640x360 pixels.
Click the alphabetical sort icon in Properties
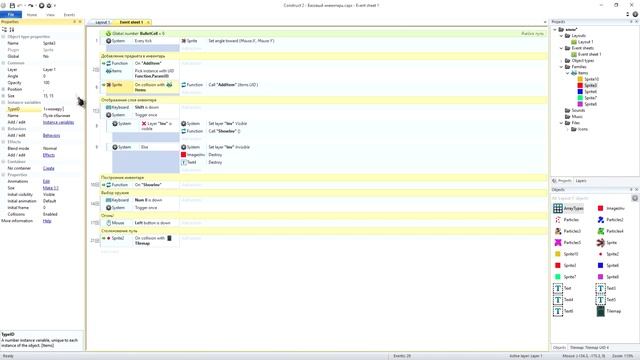pos(12,29)
